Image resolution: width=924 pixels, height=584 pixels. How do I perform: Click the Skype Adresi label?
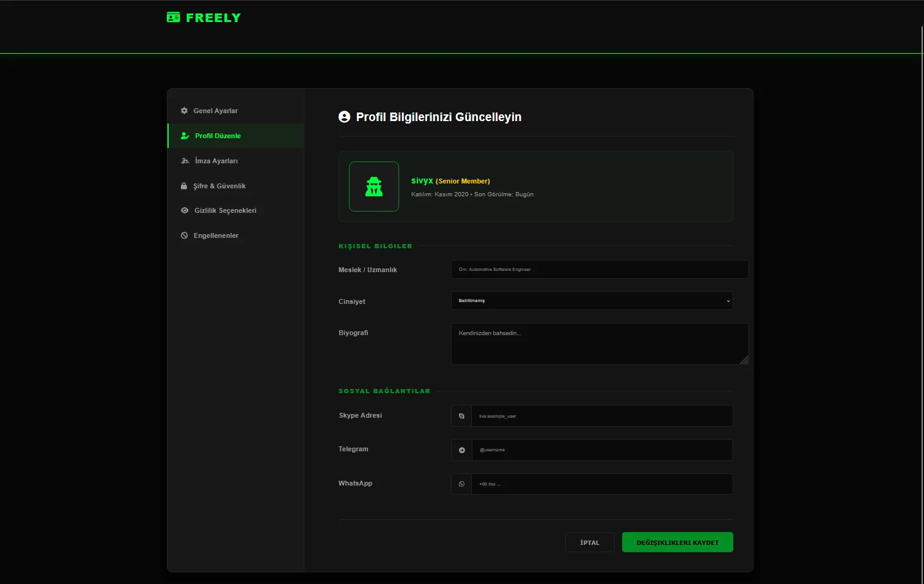(x=361, y=415)
